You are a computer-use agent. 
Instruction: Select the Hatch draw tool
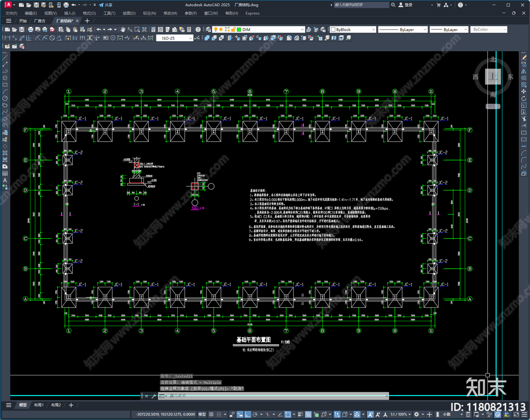click(5, 153)
